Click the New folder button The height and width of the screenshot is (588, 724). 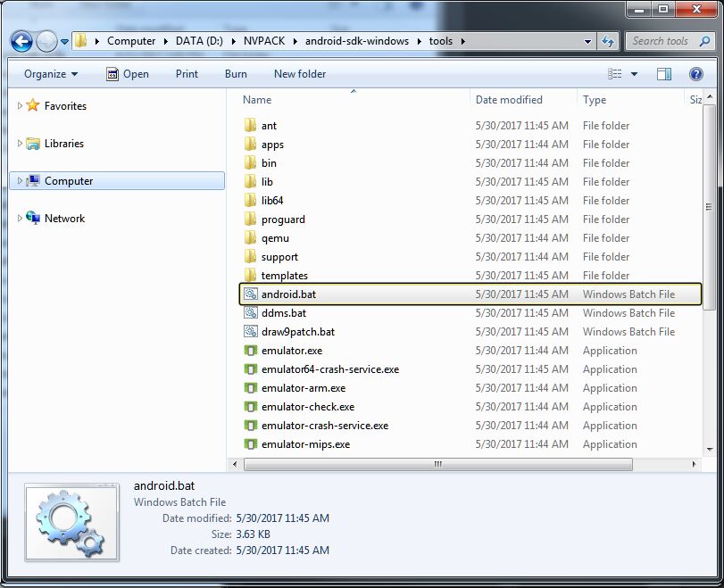299,73
